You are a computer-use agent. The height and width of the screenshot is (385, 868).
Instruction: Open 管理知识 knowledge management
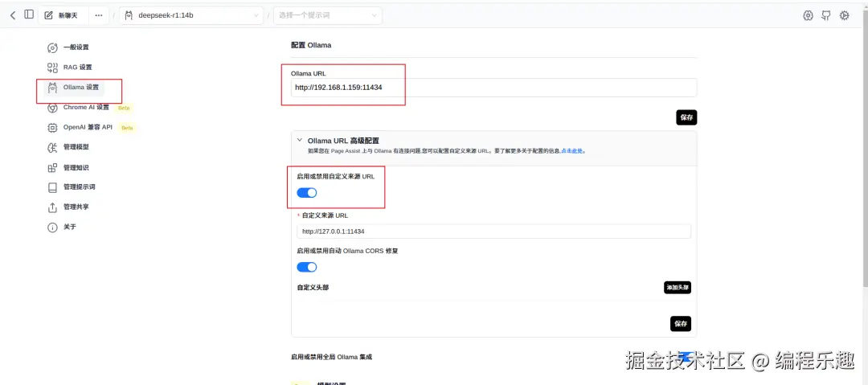pyautogui.click(x=68, y=167)
